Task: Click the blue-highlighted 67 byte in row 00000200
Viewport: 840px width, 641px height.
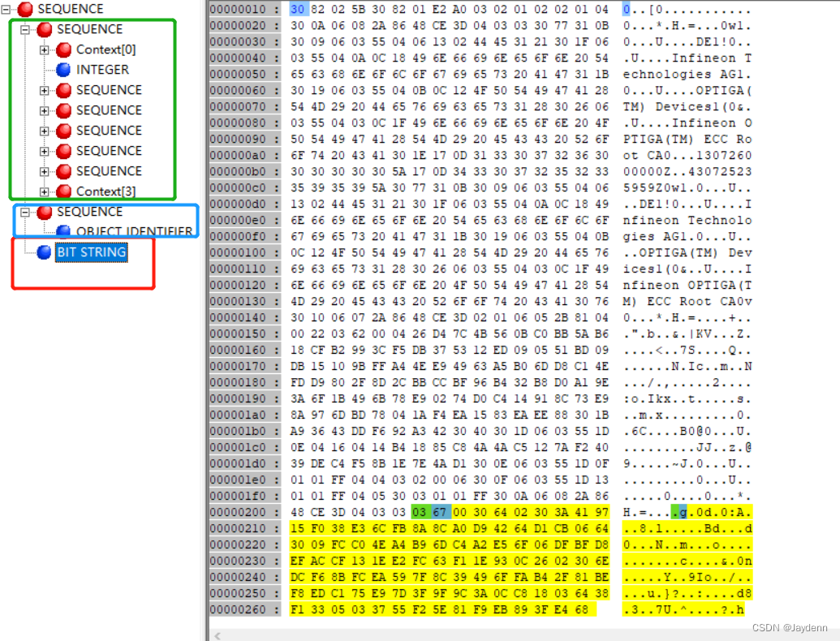Action: tap(441, 513)
